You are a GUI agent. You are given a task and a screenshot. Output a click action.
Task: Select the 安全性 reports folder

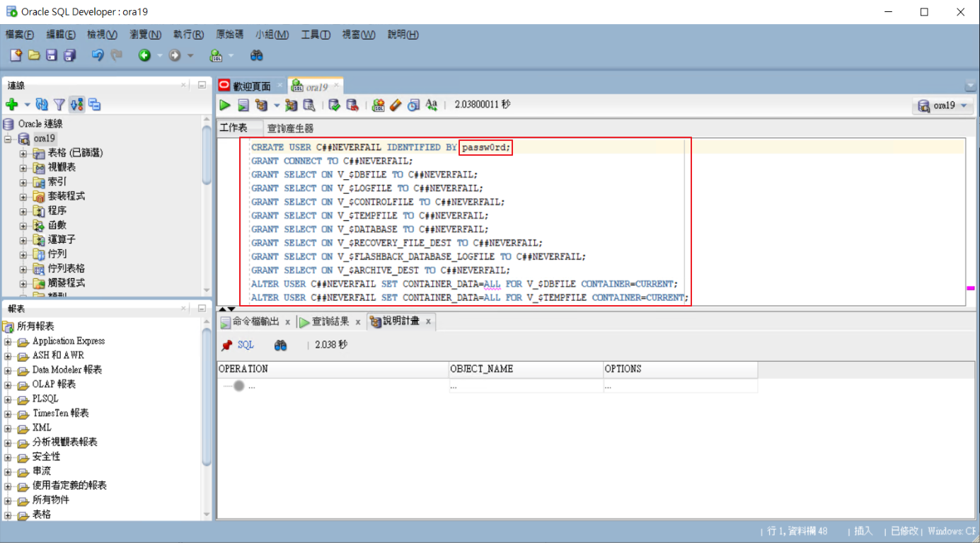point(46,457)
